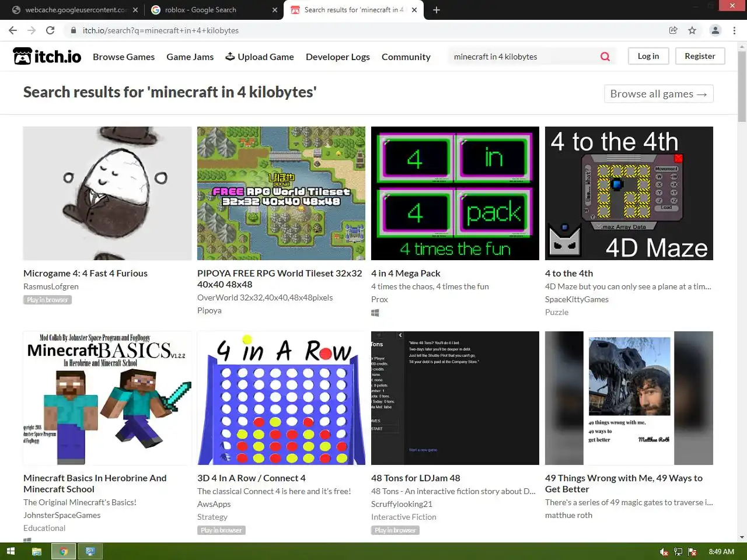
Task: Open Minecraft Basics In Herobrine title link
Action: (x=95, y=484)
